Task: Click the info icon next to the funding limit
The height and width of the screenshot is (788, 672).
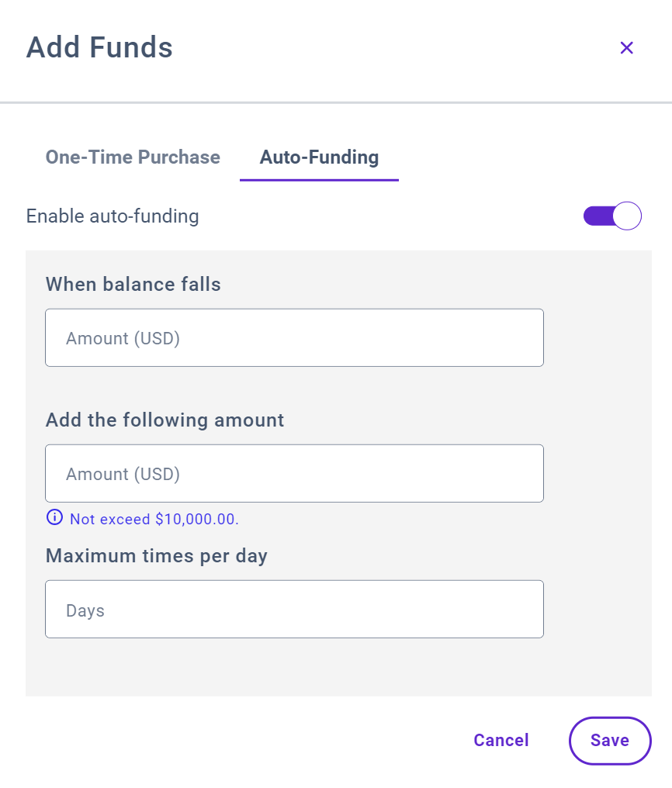Action: pos(54,517)
